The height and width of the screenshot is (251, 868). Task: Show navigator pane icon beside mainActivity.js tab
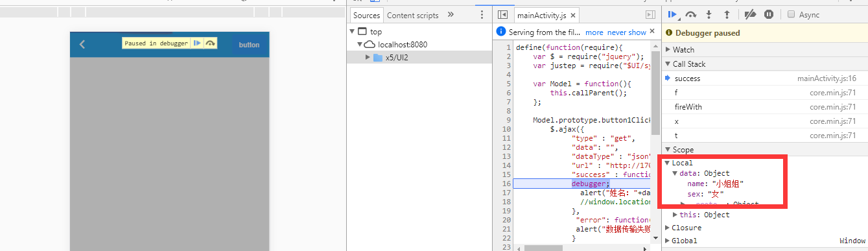[x=502, y=15]
